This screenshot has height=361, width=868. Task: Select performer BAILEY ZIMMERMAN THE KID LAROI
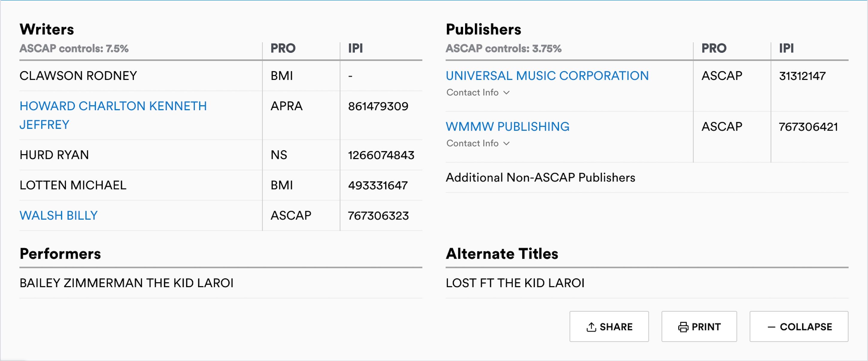126,283
